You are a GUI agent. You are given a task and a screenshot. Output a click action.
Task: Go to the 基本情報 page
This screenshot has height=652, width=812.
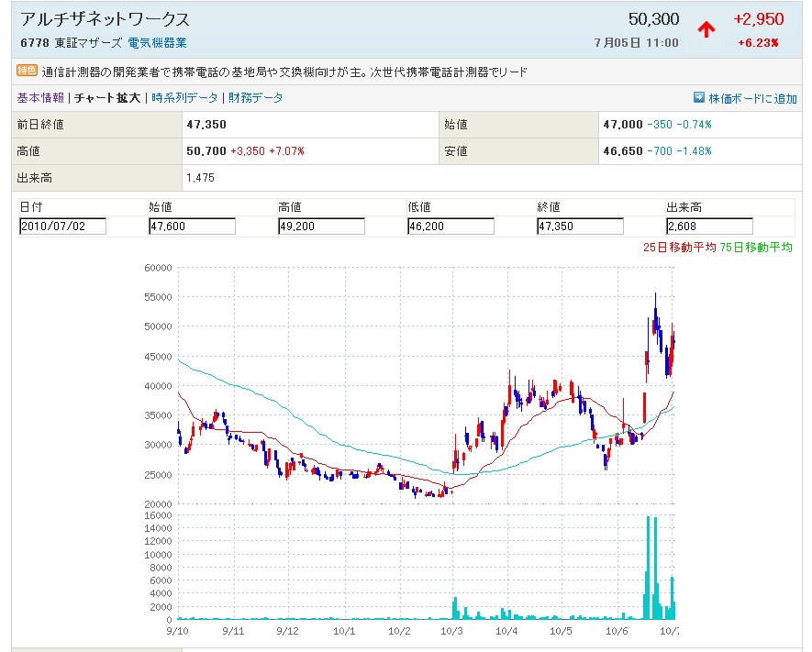point(40,98)
